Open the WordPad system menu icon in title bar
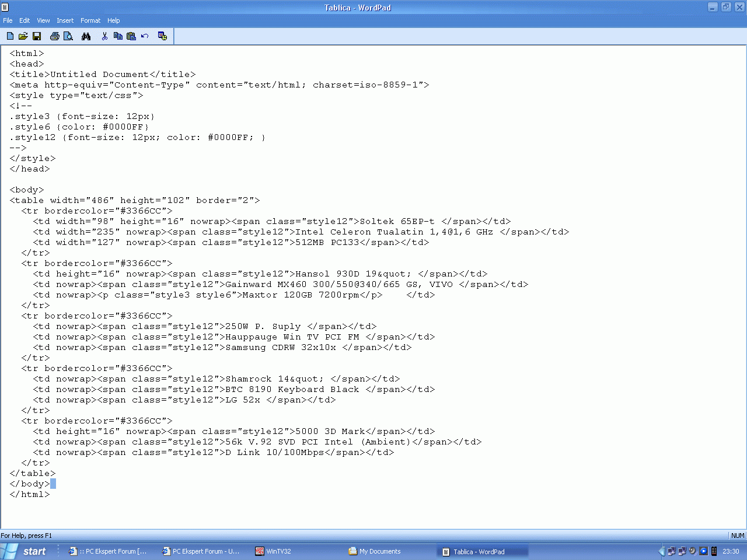The width and height of the screenshot is (747, 560). pos(5,7)
